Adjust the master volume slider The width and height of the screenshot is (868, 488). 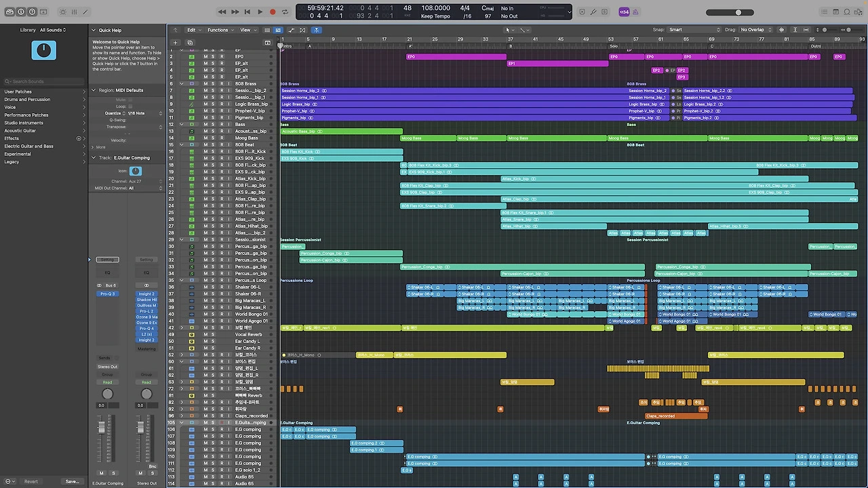(730, 12)
